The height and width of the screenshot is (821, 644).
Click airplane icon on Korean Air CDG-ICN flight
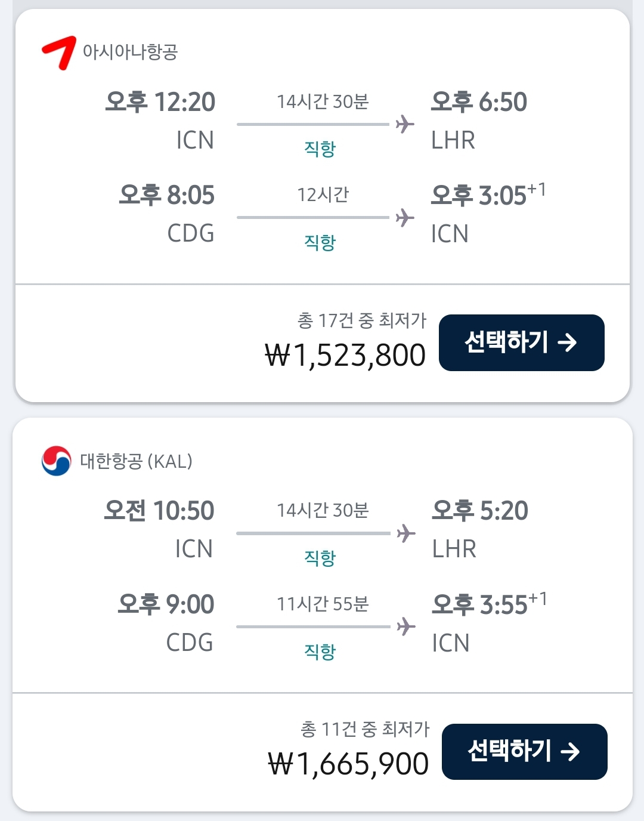(406, 626)
